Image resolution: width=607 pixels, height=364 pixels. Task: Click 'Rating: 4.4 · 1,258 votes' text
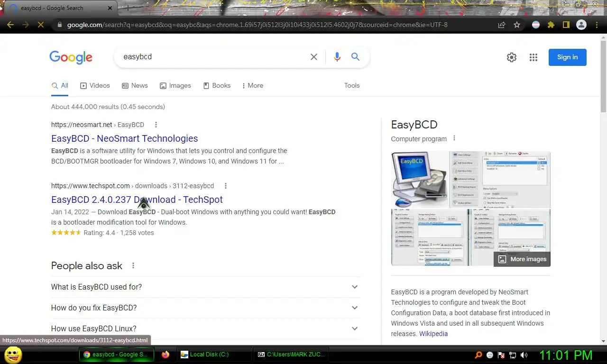pos(119,233)
